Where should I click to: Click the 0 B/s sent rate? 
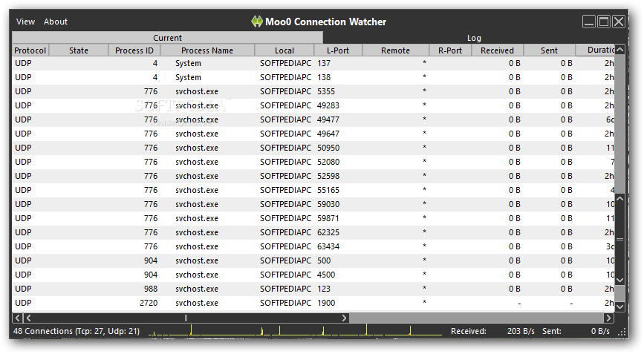coord(600,331)
